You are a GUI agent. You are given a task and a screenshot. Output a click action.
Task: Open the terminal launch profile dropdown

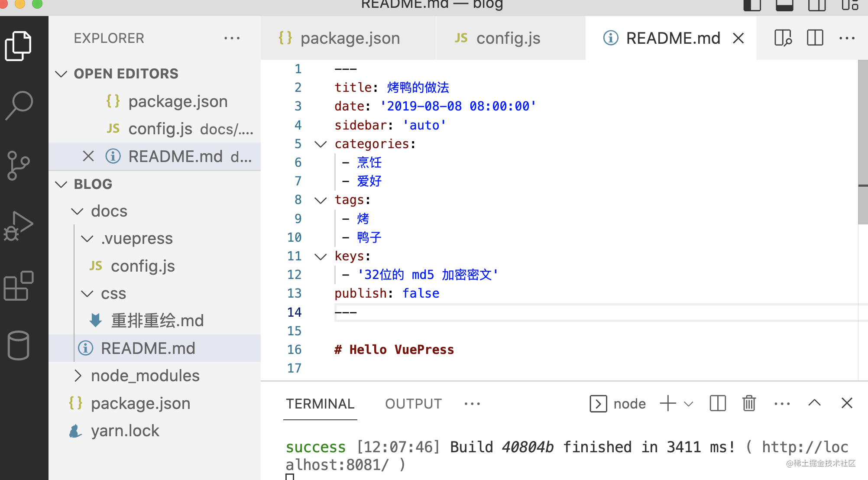(689, 404)
